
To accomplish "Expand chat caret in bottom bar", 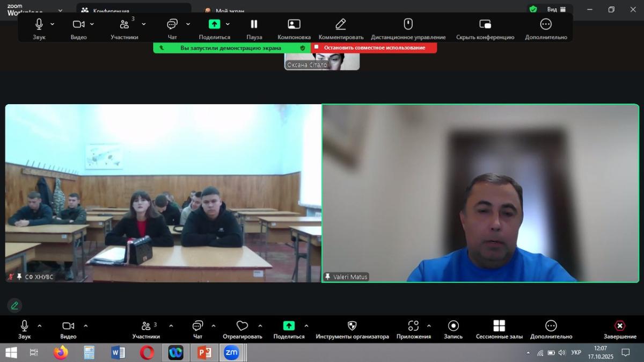I will [x=213, y=325].
